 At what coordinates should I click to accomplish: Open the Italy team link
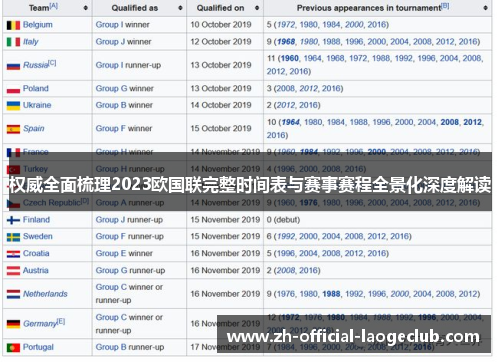(x=31, y=42)
